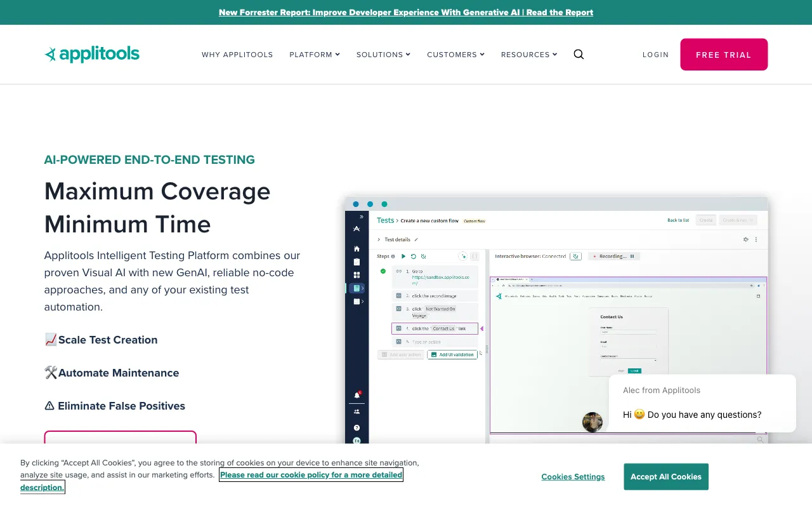Screen dimensions: 812x508
Task: Expand the Customers menu
Action: 455,55
